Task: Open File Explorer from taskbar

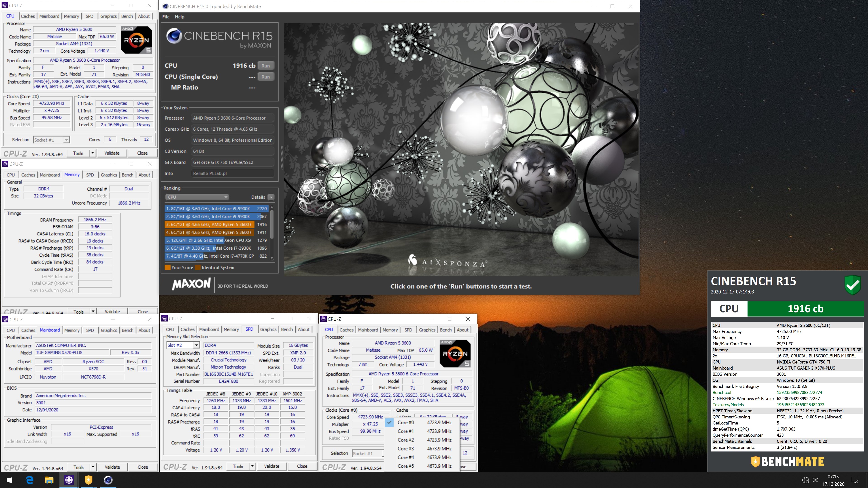Action: 49,480
